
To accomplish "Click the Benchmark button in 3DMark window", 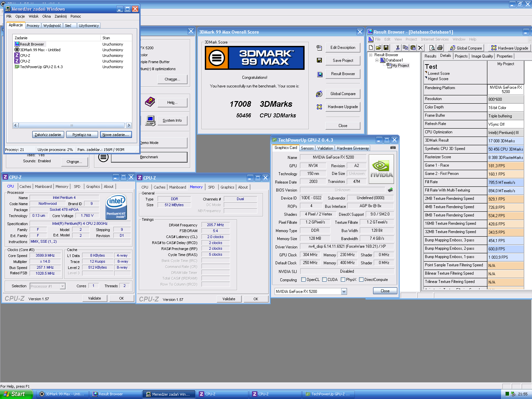I will [149, 157].
